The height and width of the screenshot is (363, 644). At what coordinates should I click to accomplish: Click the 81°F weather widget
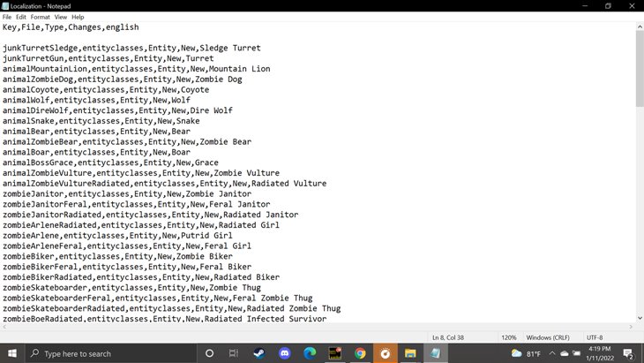[x=526, y=353]
